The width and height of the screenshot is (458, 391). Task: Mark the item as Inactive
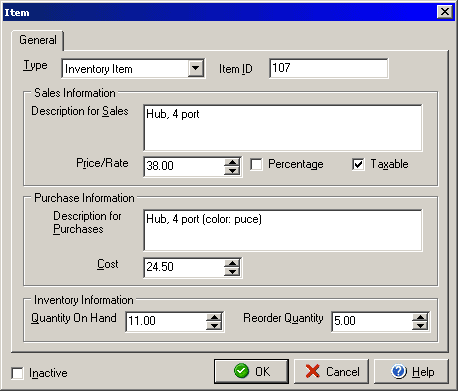click(x=17, y=373)
